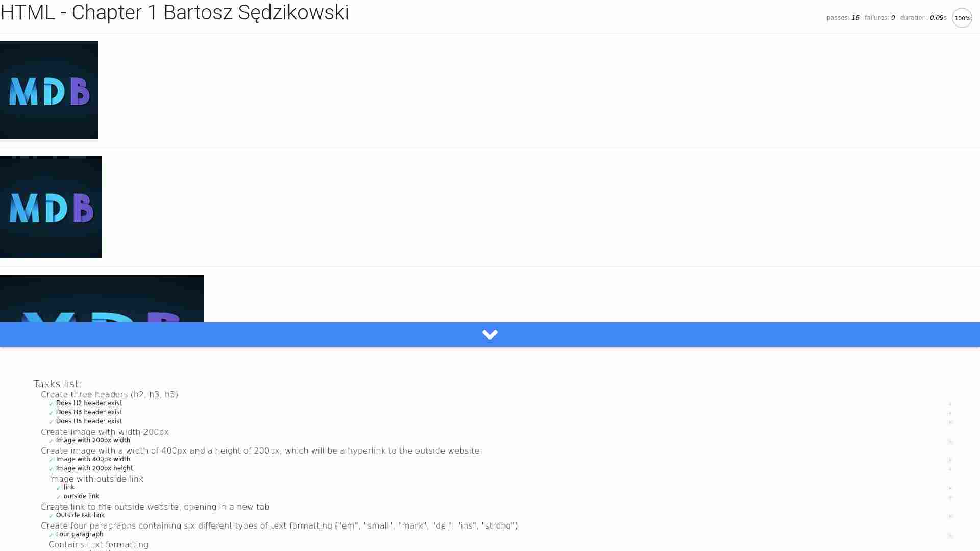Replay the "Does H3 header exist" test
Screen dimensions: 980x551
click(950, 413)
